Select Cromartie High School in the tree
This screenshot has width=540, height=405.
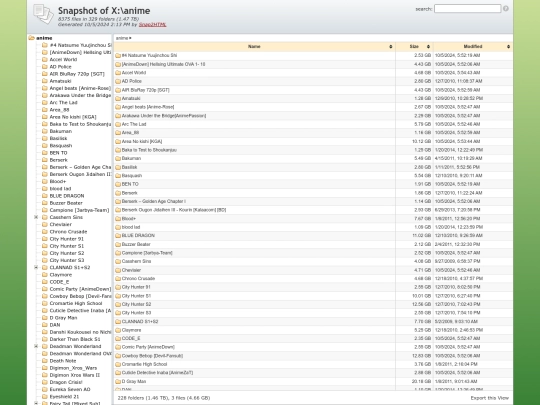tap(76, 303)
